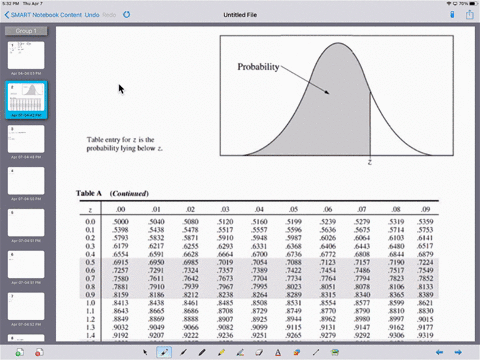Click the add page icon with green plus
Screen dimensions: 480x360
20,352
